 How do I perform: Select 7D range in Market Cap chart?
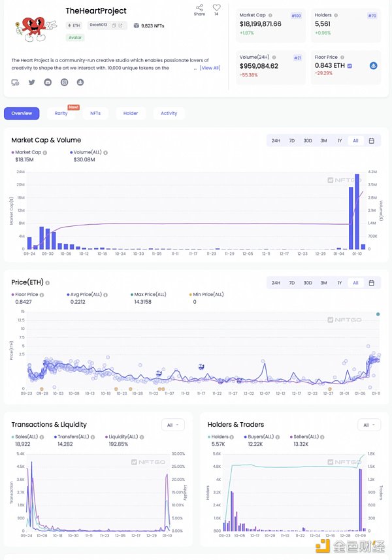pyautogui.click(x=292, y=140)
